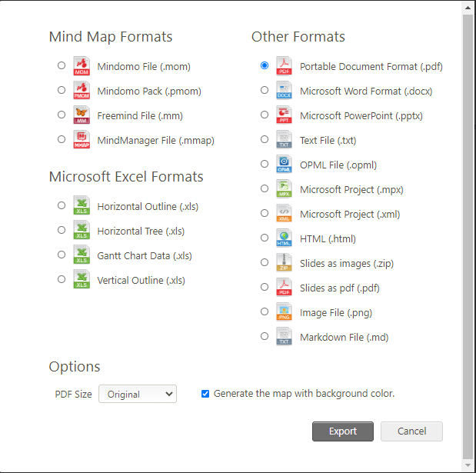Uncheck Generate the map with background color
This screenshot has height=473, width=476.
pyautogui.click(x=205, y=394)
